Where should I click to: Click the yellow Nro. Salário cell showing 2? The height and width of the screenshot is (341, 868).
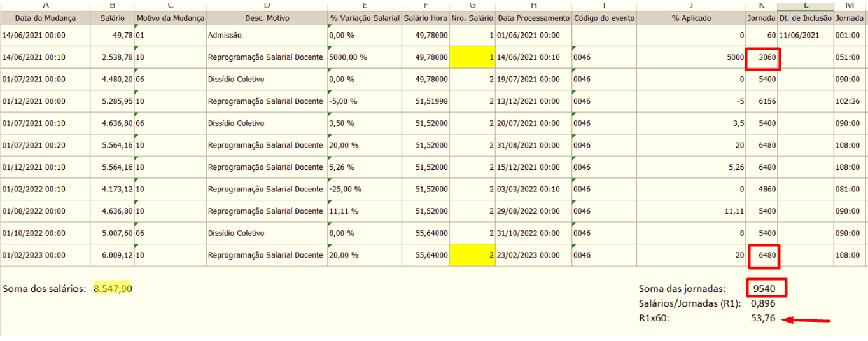(x=472, y=255)
